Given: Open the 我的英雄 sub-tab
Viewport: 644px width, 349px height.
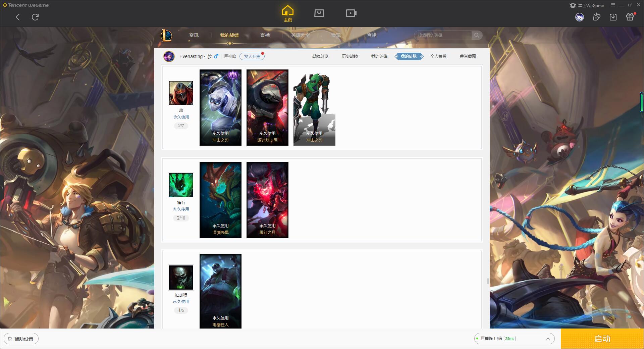Looking at the screenshot, I should (x=379, y=56).
